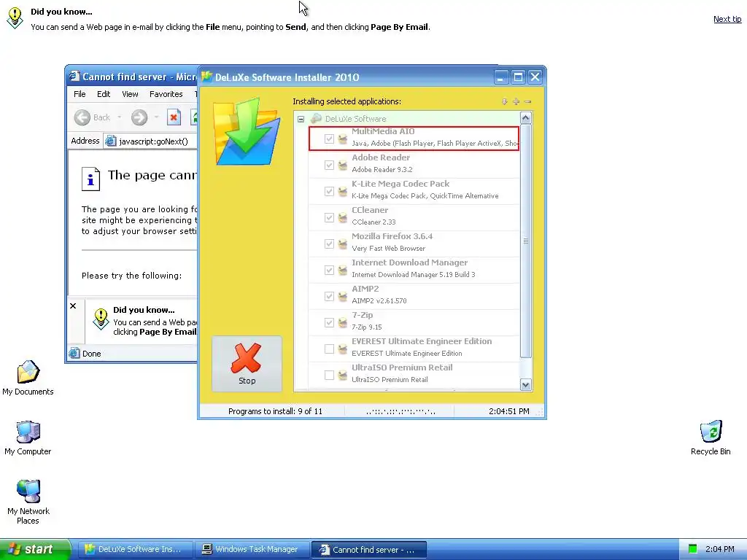
Task: Select the 'Very Fast Web Browser' description text
Action: 388,248
